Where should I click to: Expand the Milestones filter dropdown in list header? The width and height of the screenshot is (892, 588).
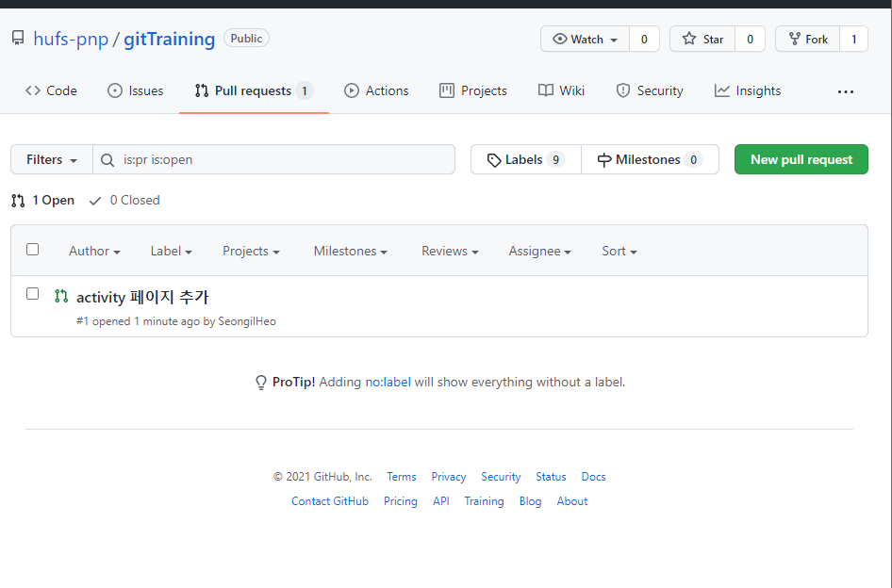351,251
